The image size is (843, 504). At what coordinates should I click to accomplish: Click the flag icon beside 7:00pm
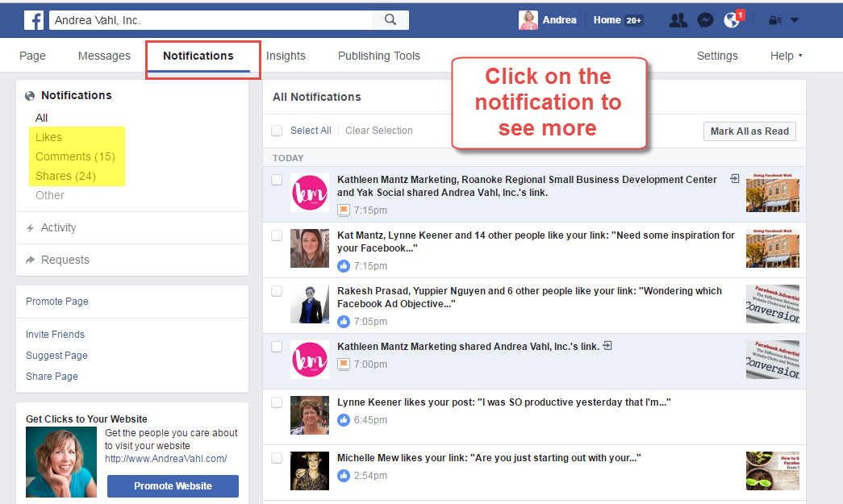click(x=344, y=364)
